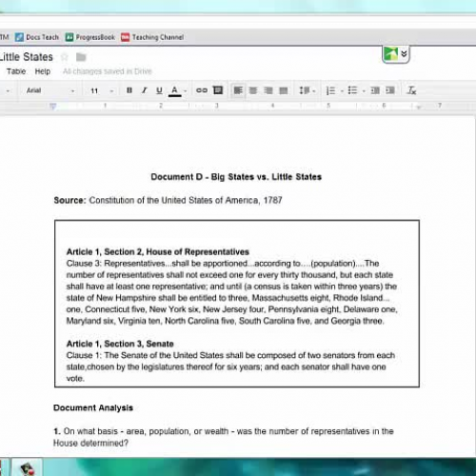476x476 pixels.
Task: Star the Little States document
Action: click(65, 57)
